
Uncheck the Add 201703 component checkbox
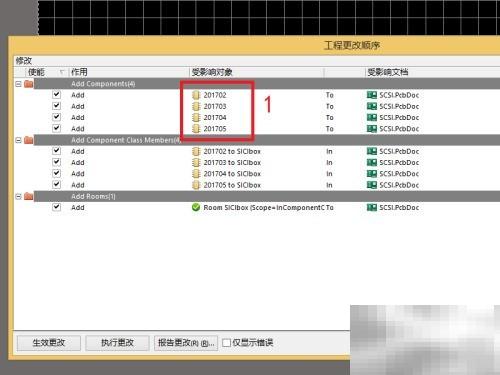[x=57, y=106]
